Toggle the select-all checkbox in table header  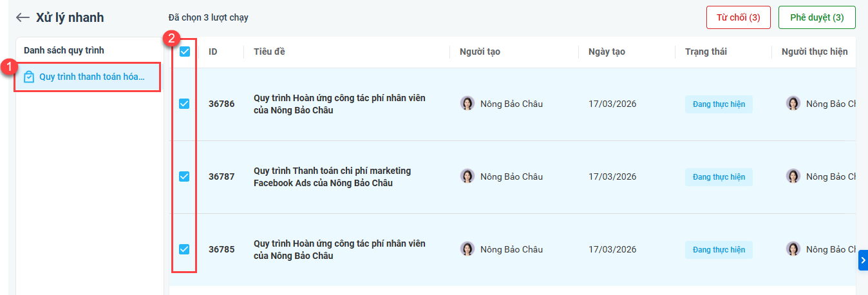tap(185, 52)
